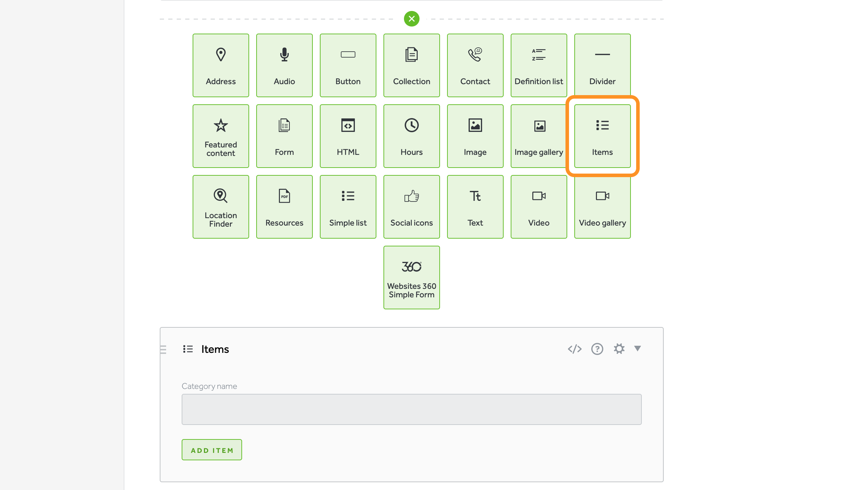Open Items block settings gear
Screen dimensions: 868x490
(x=619, y=349)
